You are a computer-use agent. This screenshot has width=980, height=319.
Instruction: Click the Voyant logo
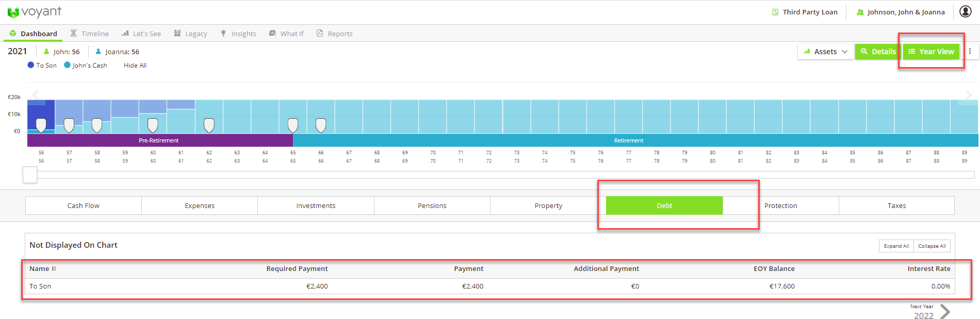(x=34, y=12)
